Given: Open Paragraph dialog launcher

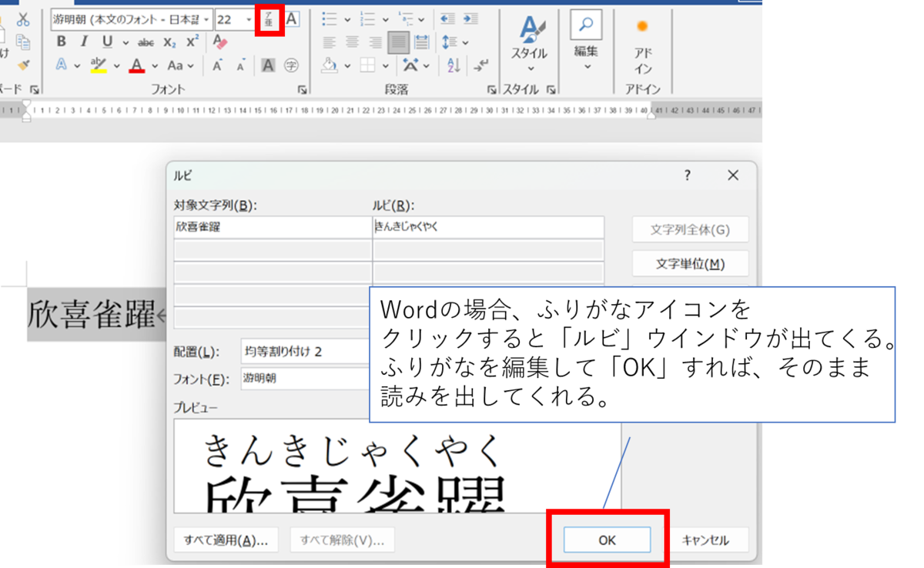Looking at the screenshot, I should (492, 90).
